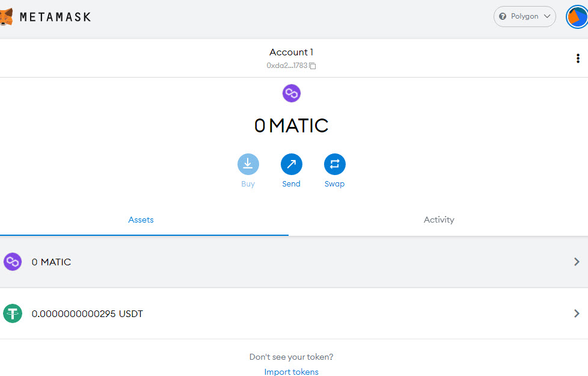Click the green USDT Tether icon
588x376 pixels.
pyautogui.click(x=13, y=313)
